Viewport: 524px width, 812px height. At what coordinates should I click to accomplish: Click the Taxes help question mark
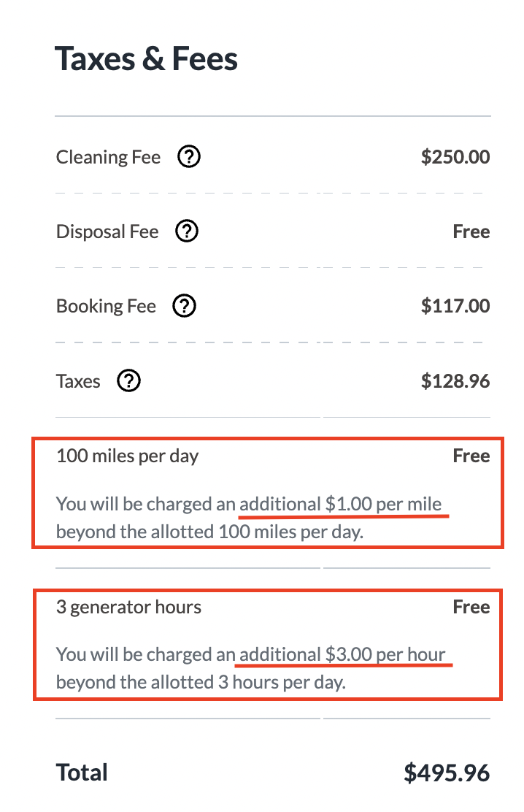pos(129,380)
